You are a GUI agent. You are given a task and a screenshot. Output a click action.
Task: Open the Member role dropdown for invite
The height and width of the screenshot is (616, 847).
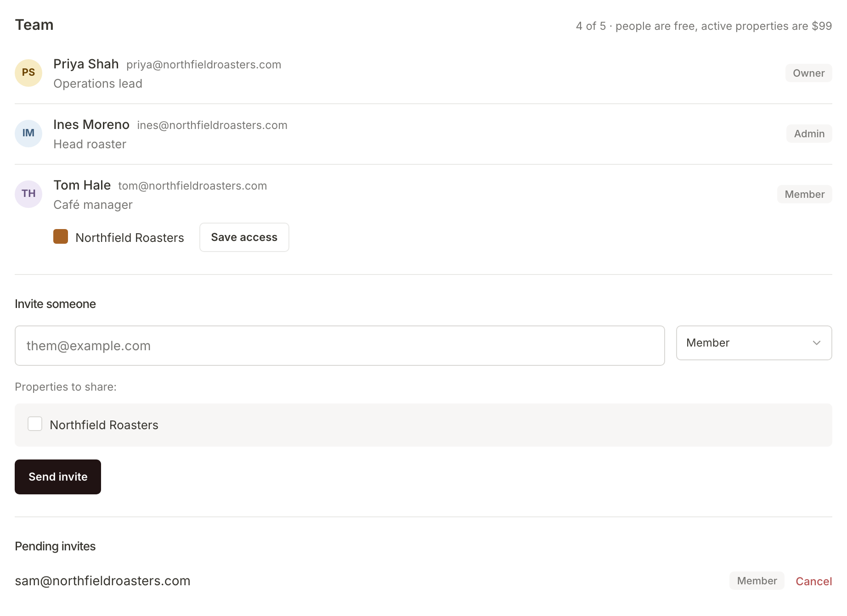pos(754,343)
